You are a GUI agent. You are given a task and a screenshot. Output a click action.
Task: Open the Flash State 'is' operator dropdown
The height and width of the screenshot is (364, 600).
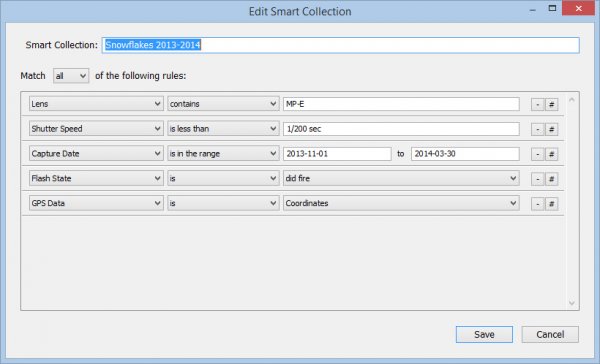point(223,178)
